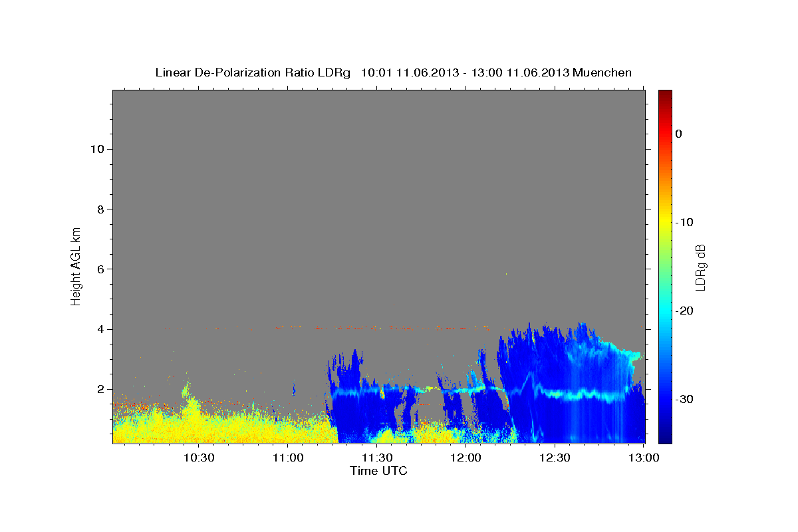The height and width of the screenshot is (532, 798).
Task: Click the 'Height AGL km' axis label
Action: pyautogui.click(x=76, y=265)
